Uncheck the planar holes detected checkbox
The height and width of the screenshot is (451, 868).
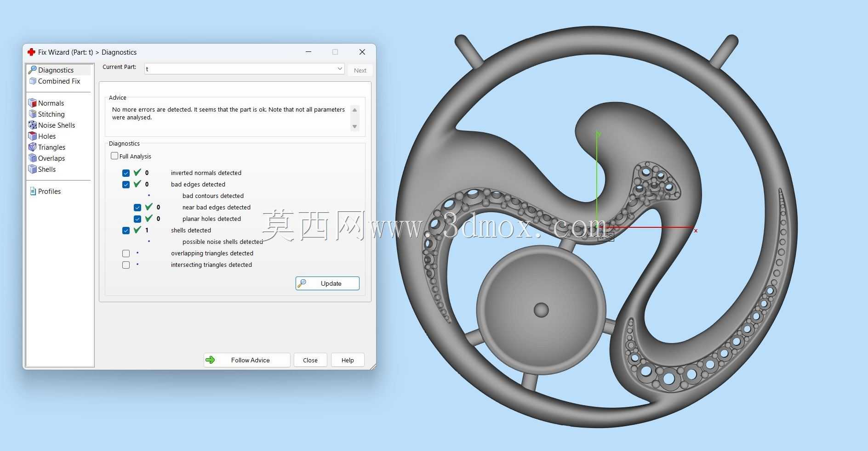[x=137, y=219]
